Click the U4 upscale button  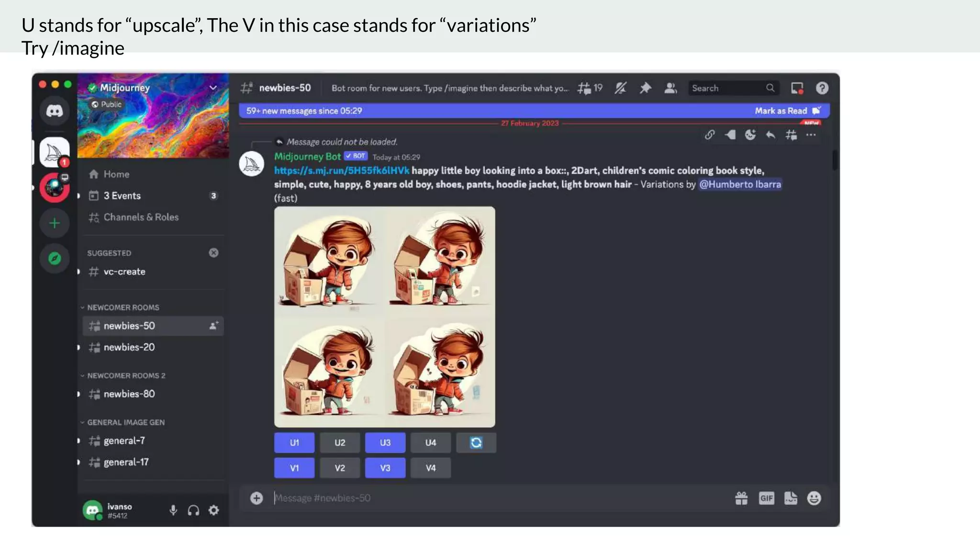(x=431, y=442)
